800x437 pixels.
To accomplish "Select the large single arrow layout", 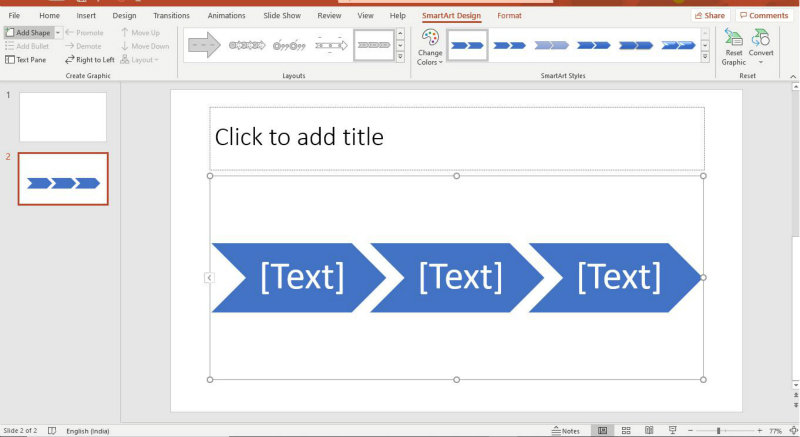I will pos(205,45).
